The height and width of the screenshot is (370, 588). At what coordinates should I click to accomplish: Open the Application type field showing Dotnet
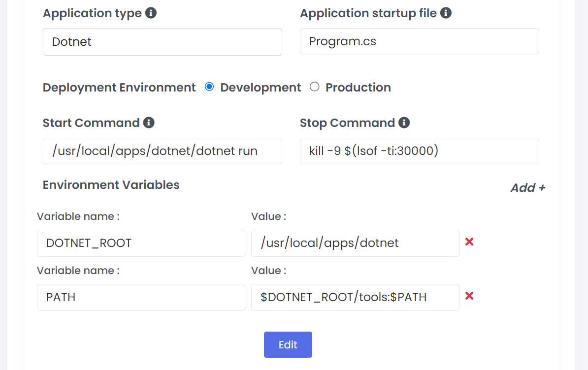pos(162,42)
